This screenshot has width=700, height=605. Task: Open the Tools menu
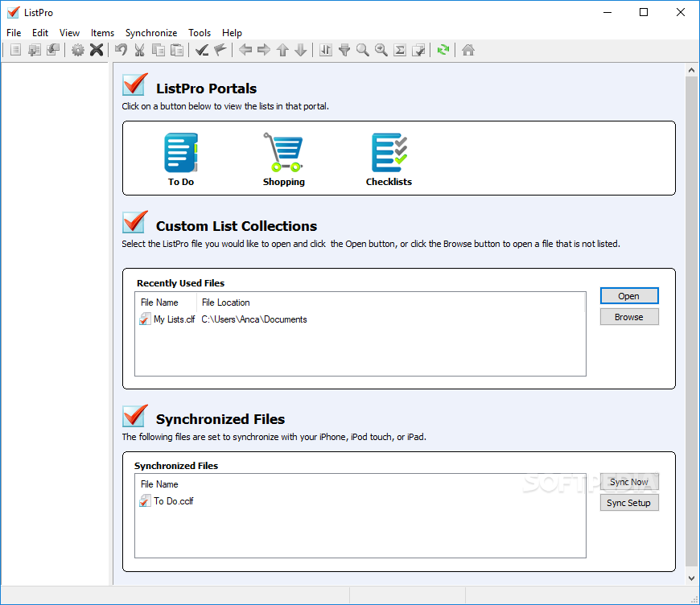(x=200, y=33)
